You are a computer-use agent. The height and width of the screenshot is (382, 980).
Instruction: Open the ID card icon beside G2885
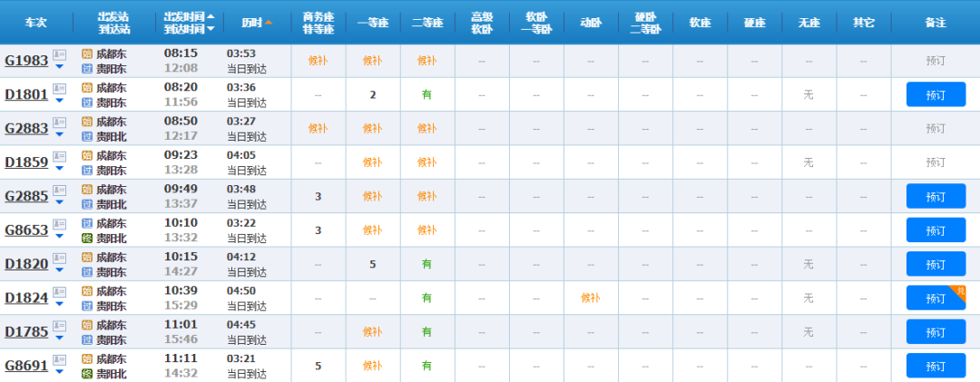(59, 190)
